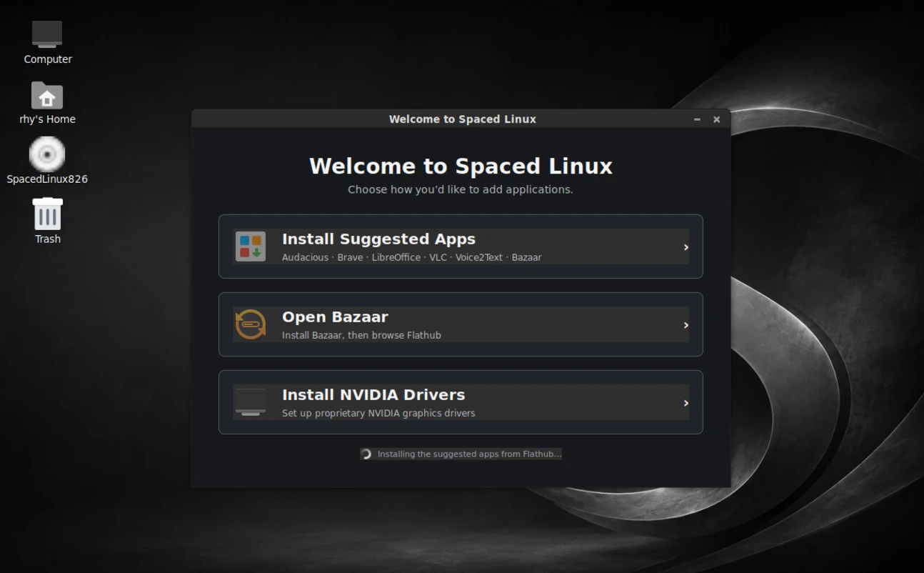
Task: Minimize the Welcome to Spaced Linux window
Action: [697, 119]
